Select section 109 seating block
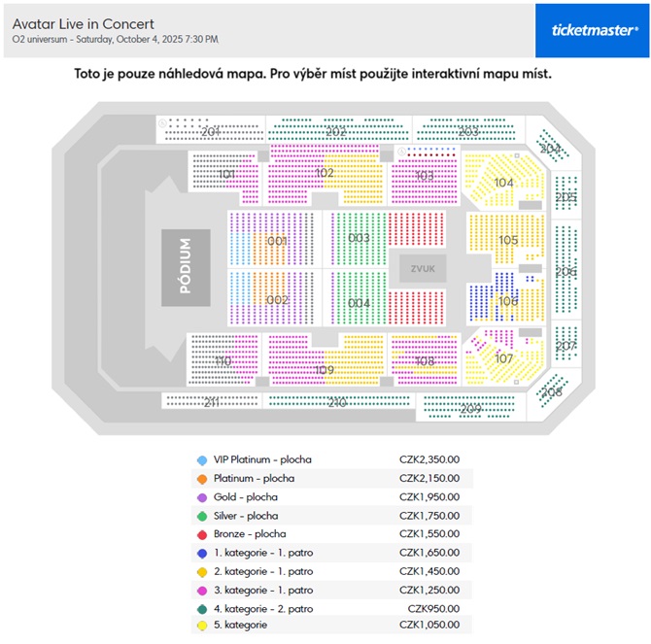The image size is (651, 644). (325, 359)
